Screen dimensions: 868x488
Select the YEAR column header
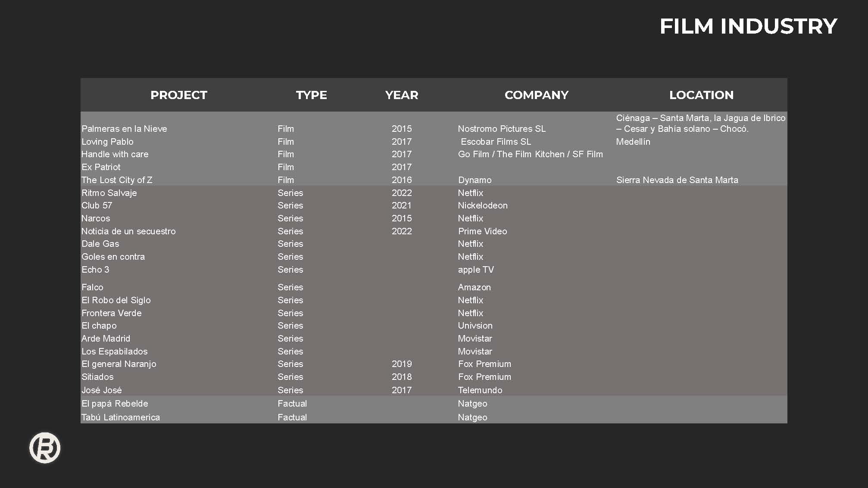point(402,95)
